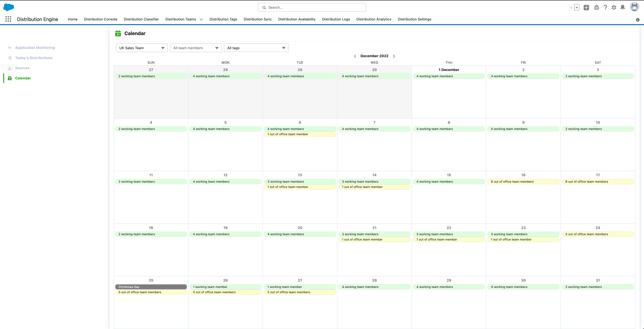Click the Distribution Engine app name
The width and height of the screenshot is (644, 329).
tap(37, 19)
